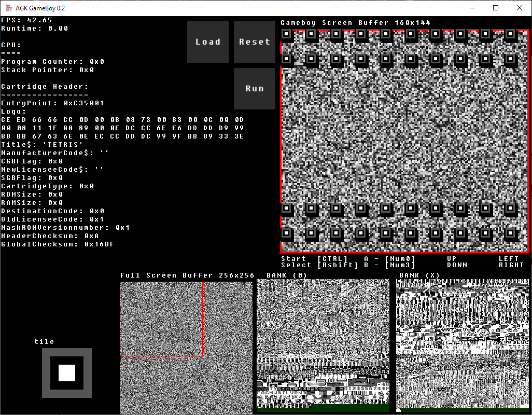Click 'MaskROMVersionnumber: 0x1' line
This screenshot has height=415, width=532.
pyautogui.click(x=65, y=228)
